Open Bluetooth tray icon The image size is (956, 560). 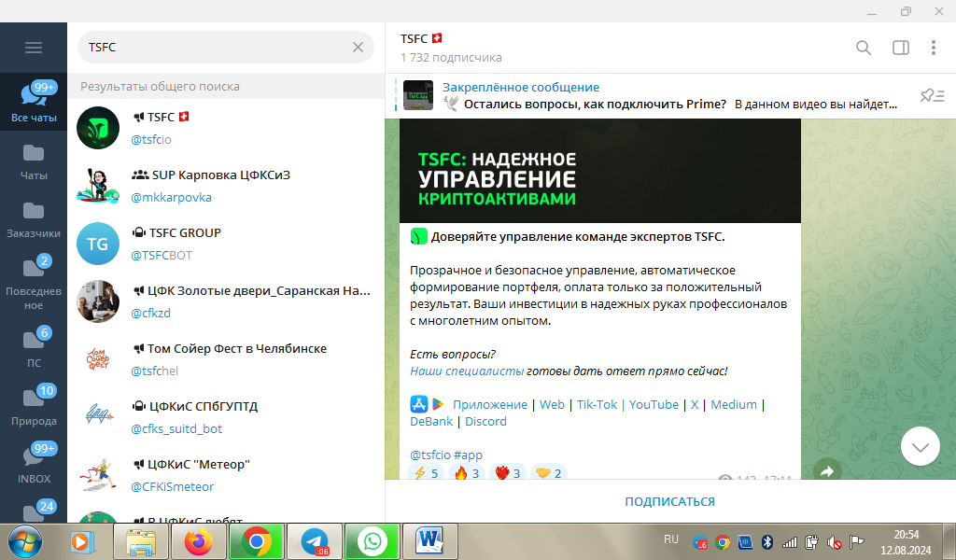pyautogui.click(x=767, y=541)
